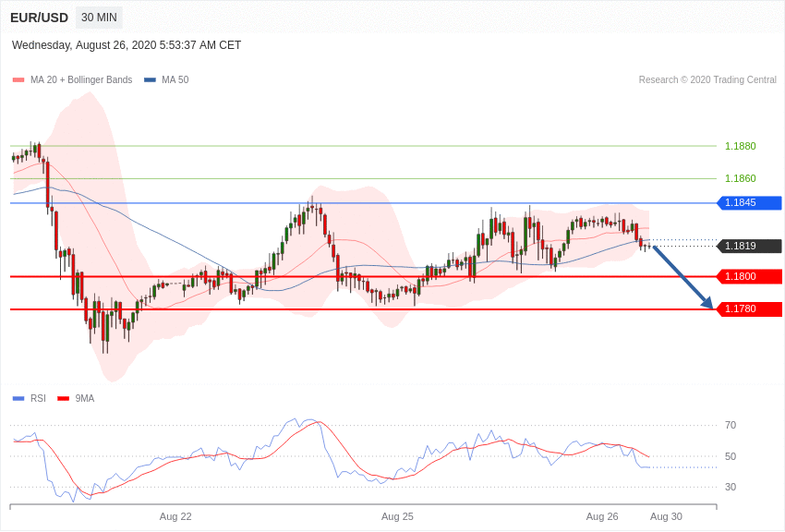Select the RSI 70 level label

(x=731, y=426)
